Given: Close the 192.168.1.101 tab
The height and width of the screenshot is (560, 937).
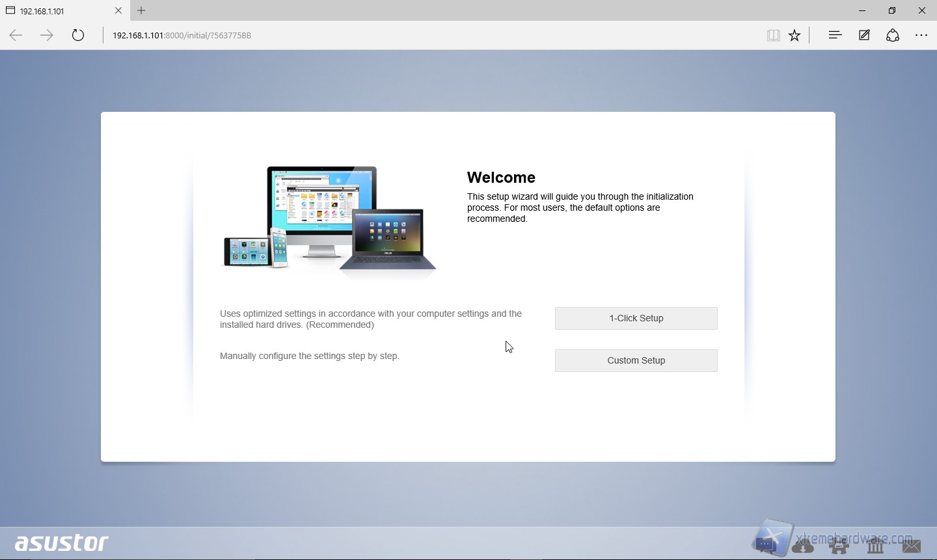Looking at the screenshot, I should 118,10.
